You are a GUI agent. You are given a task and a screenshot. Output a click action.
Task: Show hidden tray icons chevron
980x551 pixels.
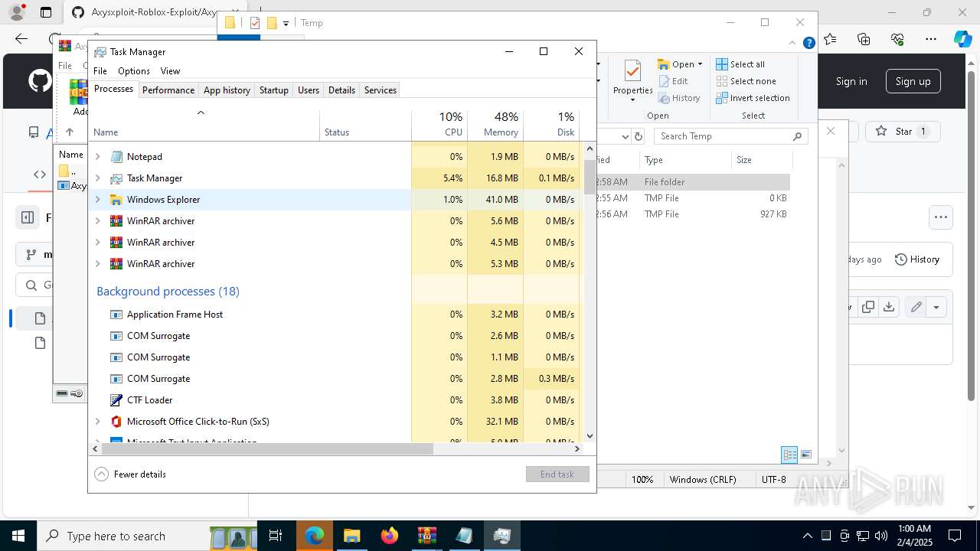(x=807, y=536)
